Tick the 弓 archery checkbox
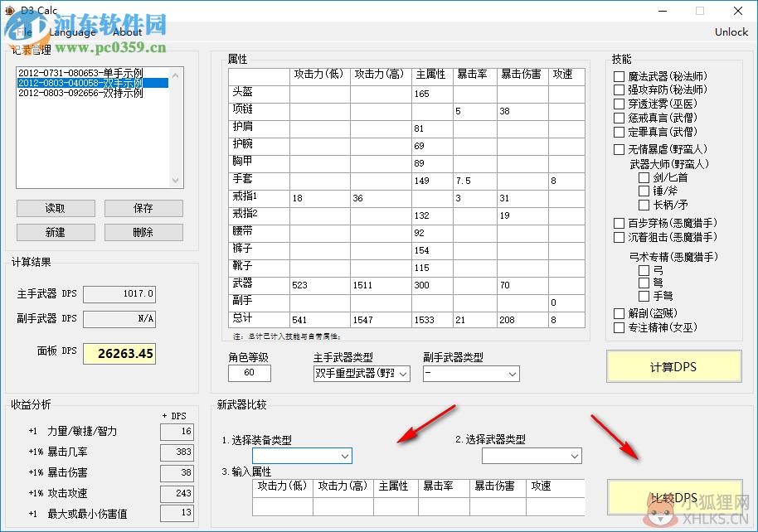The height and width of the screenshot is (532, 758). click(x=644, y=270)
